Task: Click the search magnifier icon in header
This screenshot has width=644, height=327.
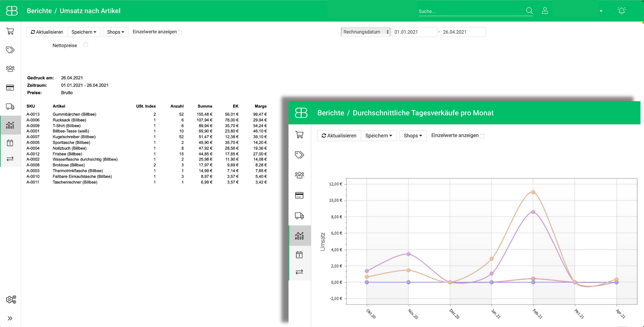Action: point(529,11)
